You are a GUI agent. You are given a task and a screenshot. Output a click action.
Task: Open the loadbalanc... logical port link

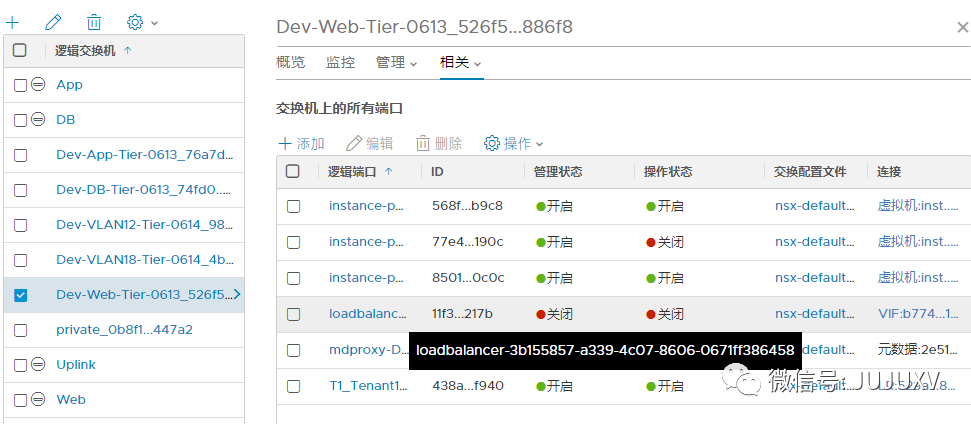tap(368, 314)
